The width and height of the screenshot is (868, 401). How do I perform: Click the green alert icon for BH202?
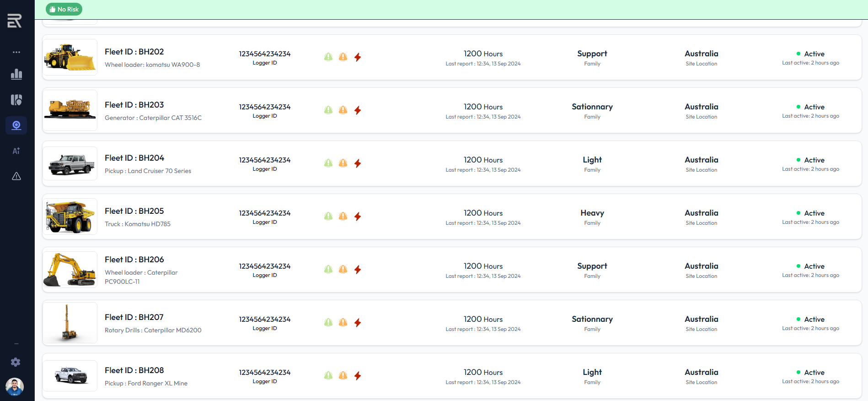click(328, 57)
